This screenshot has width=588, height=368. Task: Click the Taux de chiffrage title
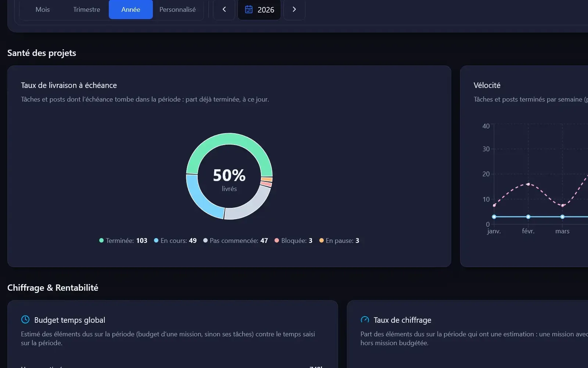click(402, 320)
